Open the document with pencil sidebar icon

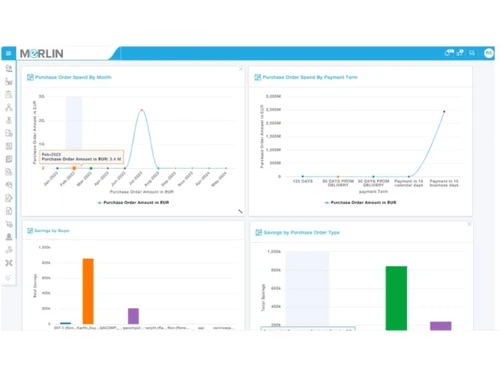coord(9,198)
